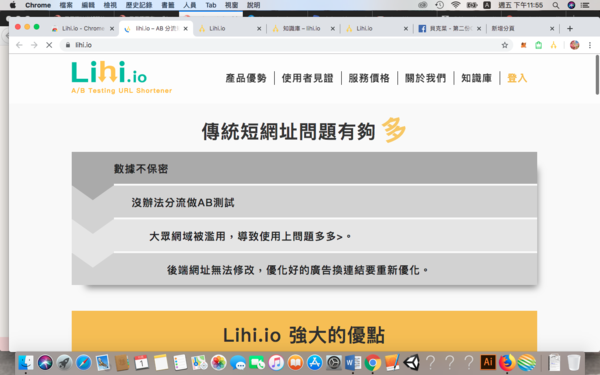Screen dimensions: 600x375
Task: Select 數據不保密 row
Action: click(304, 168)
